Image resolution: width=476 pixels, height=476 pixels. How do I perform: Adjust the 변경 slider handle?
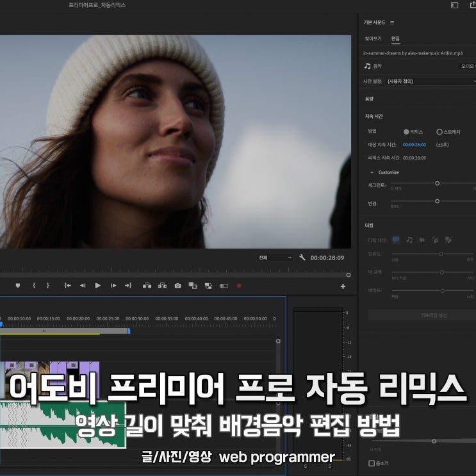click(437, 201)
